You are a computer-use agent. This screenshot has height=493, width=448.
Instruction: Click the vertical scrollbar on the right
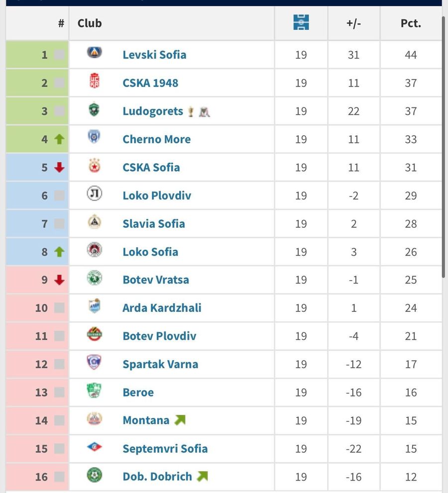pyautogui.click(x=444, y=149)
